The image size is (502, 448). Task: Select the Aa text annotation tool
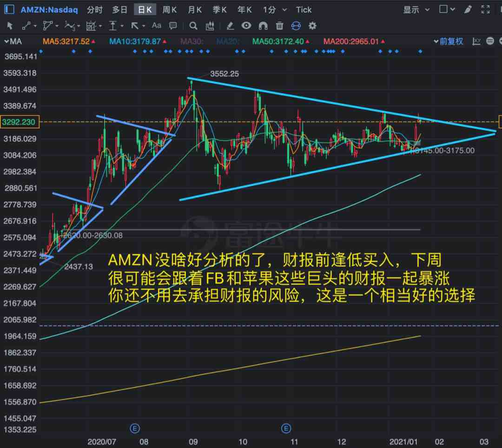tap(157, 26)
